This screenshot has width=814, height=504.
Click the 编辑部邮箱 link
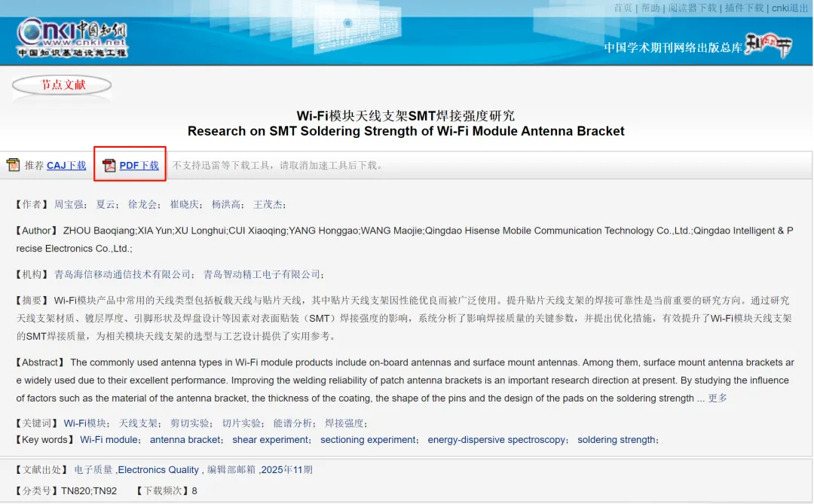(231, 470)
